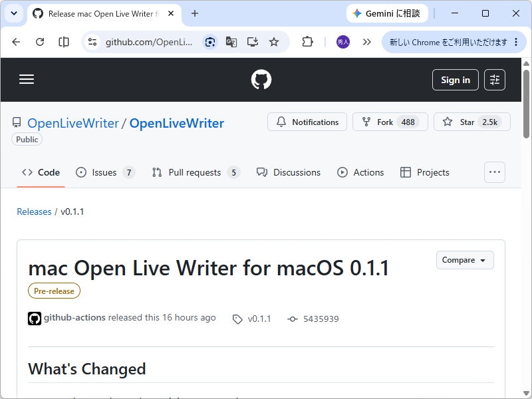Reload the current page
Screen dimensions: 532x399
40,42
